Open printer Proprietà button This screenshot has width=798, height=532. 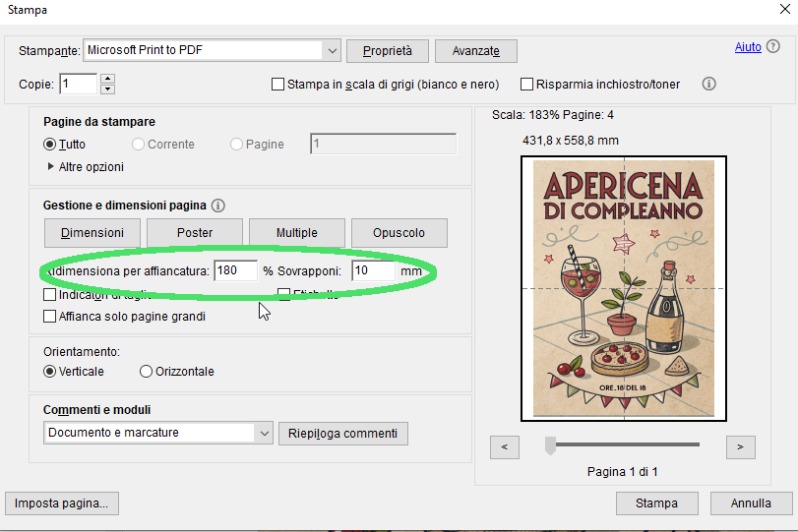[x=388, y=51]
